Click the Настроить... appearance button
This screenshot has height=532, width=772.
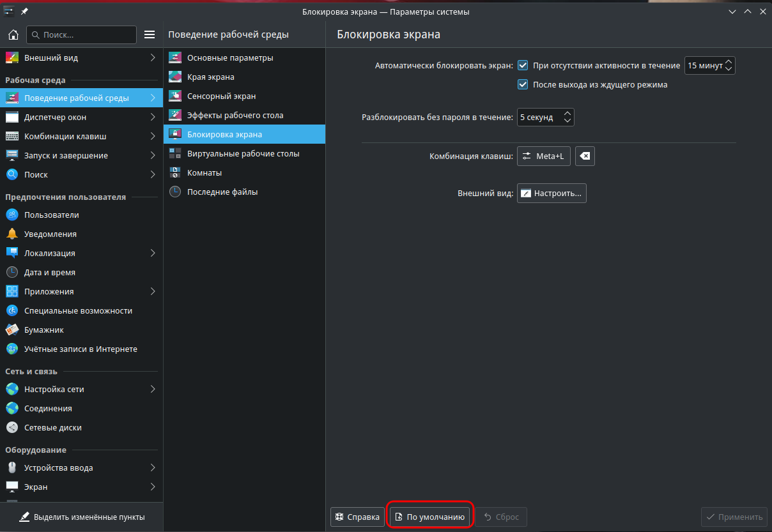(552, 193)
